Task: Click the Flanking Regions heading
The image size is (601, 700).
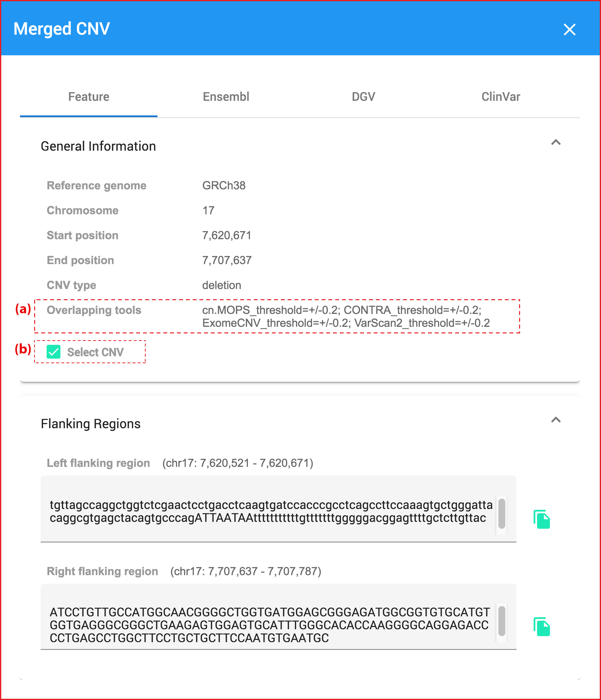Action: pyautogui.click(x=90, y=424)
